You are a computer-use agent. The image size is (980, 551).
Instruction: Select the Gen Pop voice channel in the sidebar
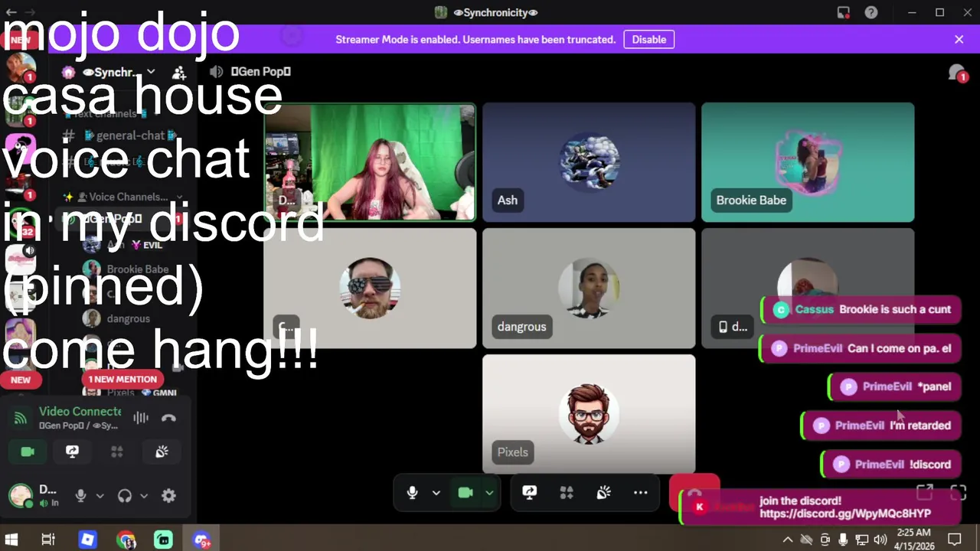click(115, 219)
